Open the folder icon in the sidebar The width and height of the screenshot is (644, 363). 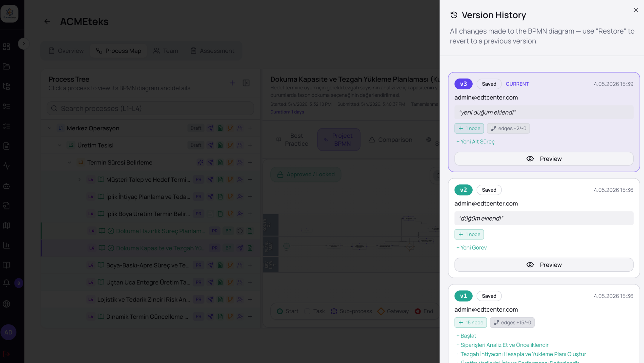pos(6,66)
